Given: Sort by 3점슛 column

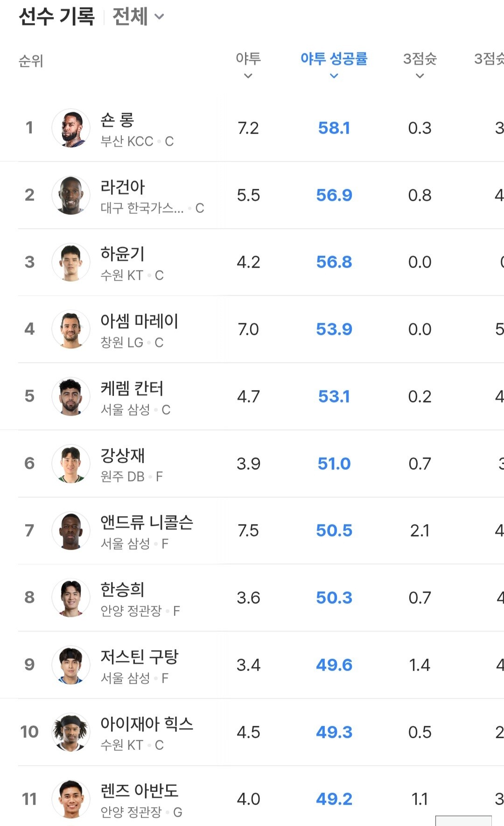Looking at the screenshot, I should coord(420,64).
